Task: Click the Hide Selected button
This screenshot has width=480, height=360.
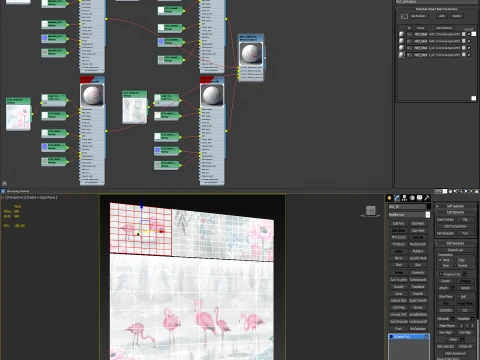Action: [445, 346]
